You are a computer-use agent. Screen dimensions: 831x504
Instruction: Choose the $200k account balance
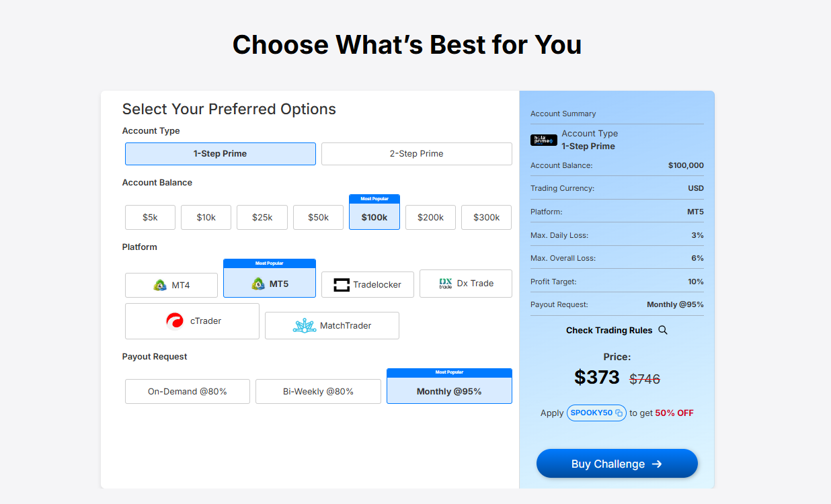coord(430,218)
